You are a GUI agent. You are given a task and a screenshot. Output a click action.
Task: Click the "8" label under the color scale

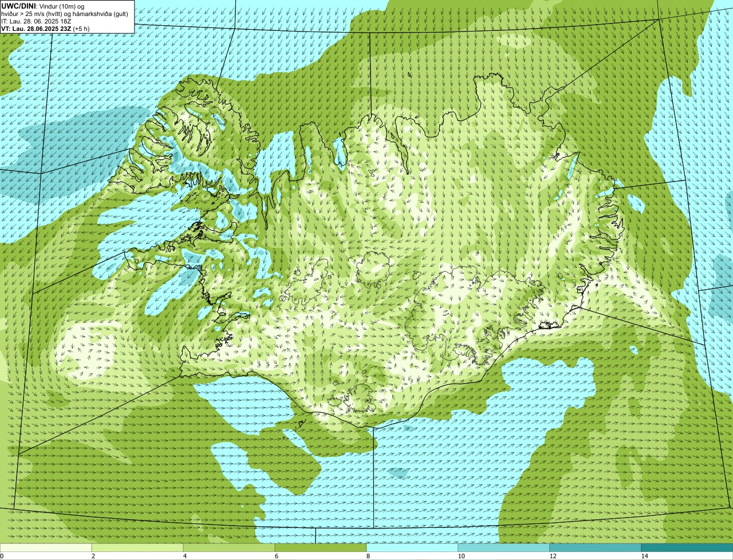click(368, 556)
